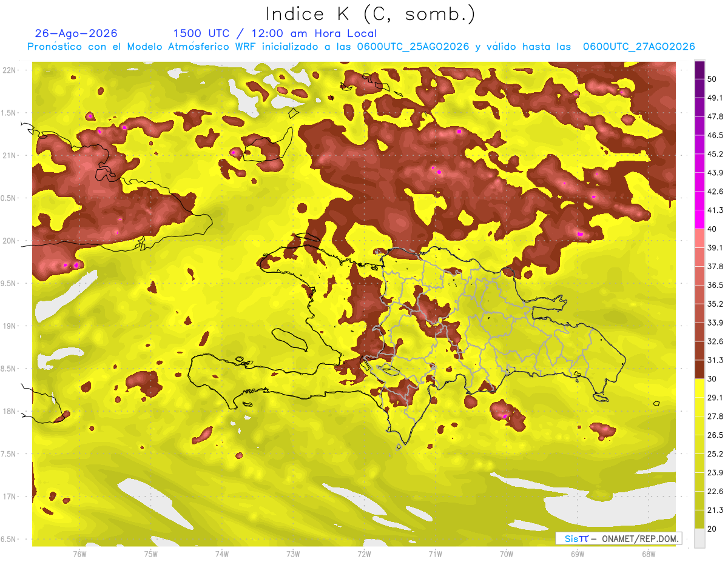Click the longitude axis label '76W'
The height and width of the screenshot is (562, 728).
[79, 554]
